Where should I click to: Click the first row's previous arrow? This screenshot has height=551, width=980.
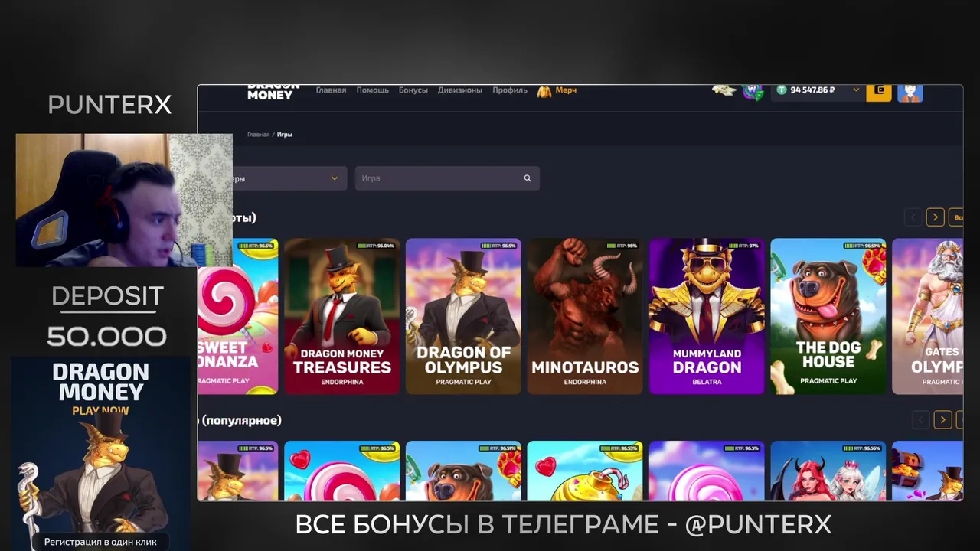tap(913, 217)
